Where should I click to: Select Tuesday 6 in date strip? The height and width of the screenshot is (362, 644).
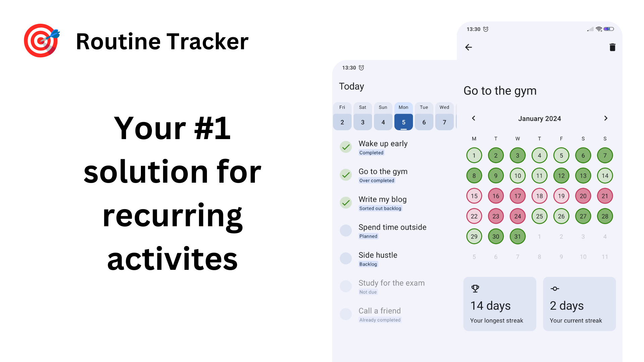tap(423, 116)
